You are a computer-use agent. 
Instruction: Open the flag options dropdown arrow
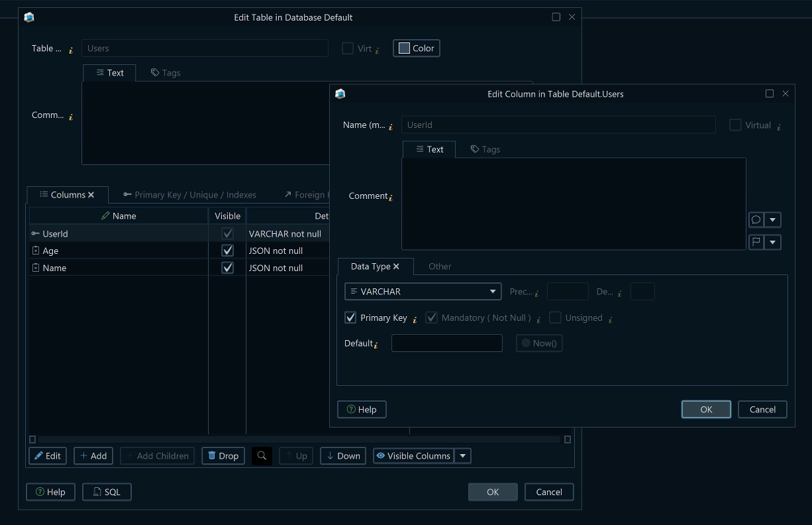[x=773, y=242]
